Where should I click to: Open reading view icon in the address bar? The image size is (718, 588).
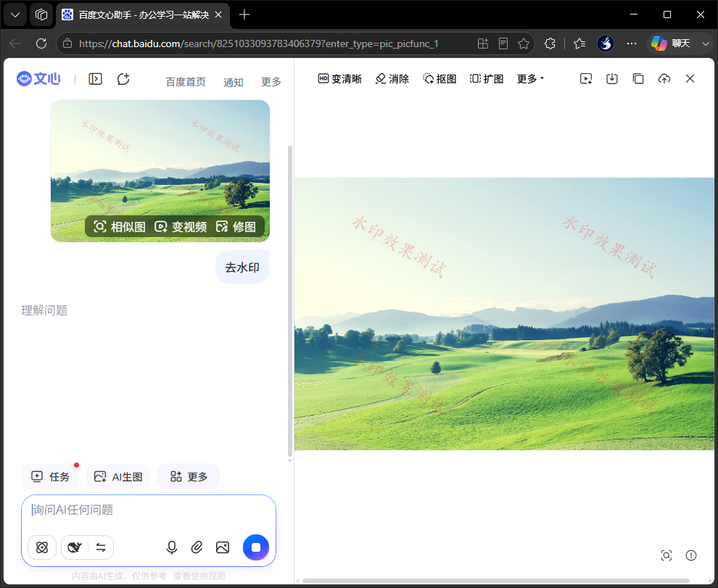coord(503,44)
